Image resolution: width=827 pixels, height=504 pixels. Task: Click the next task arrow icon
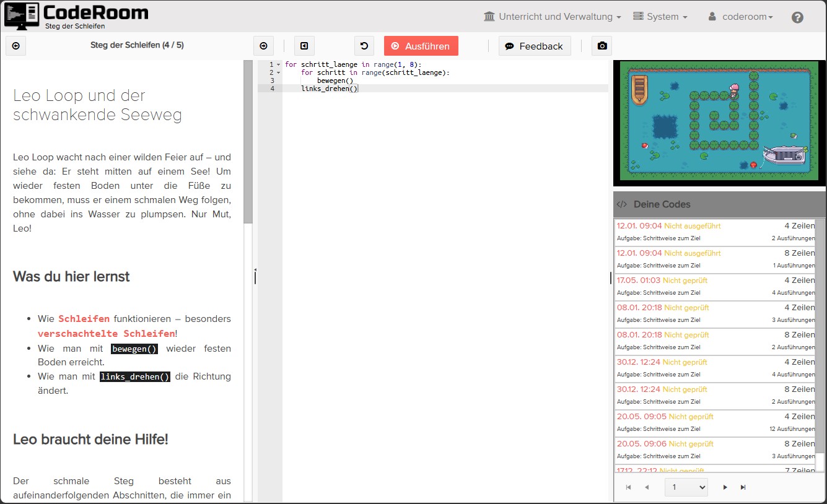[x=263, y=46]
